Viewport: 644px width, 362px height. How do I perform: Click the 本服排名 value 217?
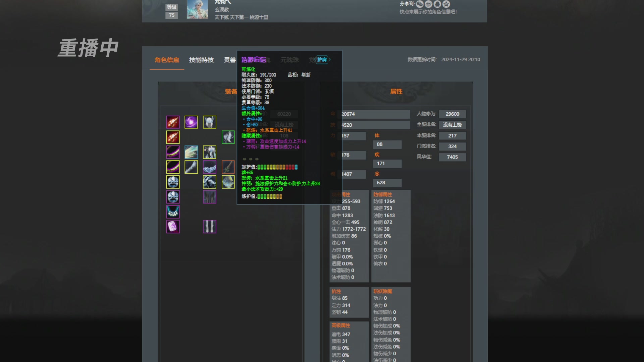pyautogui.click(x=452, y=136)
